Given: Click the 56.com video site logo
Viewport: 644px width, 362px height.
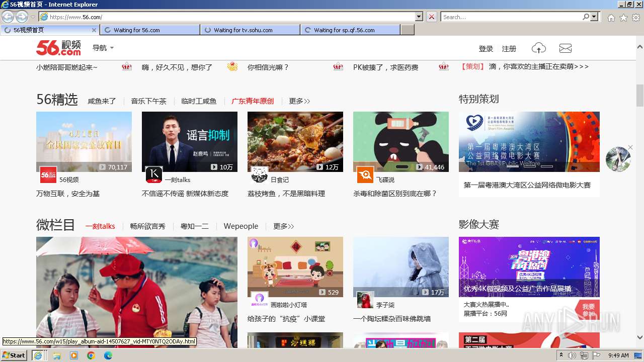Looking at the screenshot, I should (x=58, y=48).
